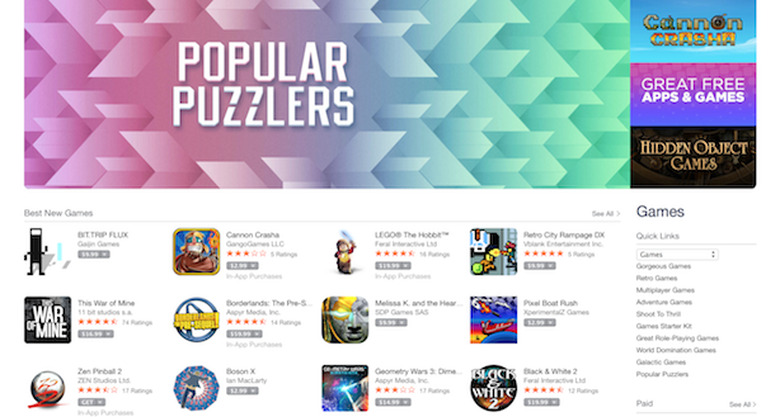Open the Hidden Object Games banner
780x417 pixels.
pyautogui.click(x=693, y=157)
